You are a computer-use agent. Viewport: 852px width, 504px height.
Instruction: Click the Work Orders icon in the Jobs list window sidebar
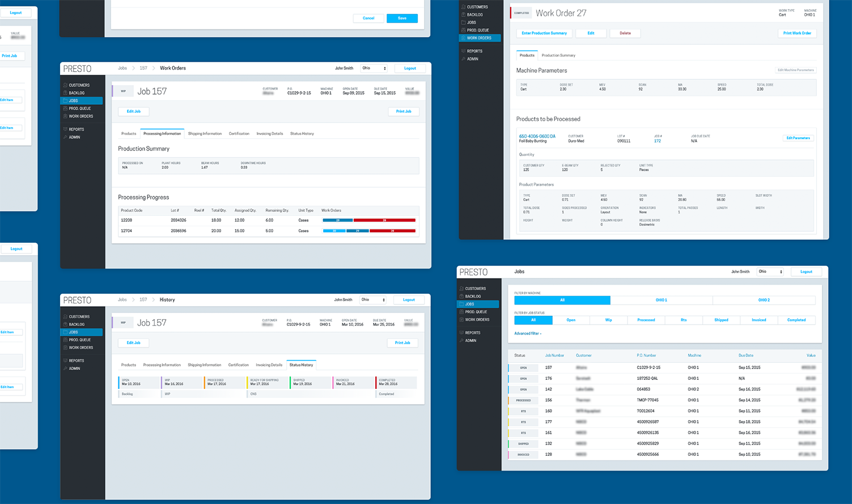coord(462,320)
